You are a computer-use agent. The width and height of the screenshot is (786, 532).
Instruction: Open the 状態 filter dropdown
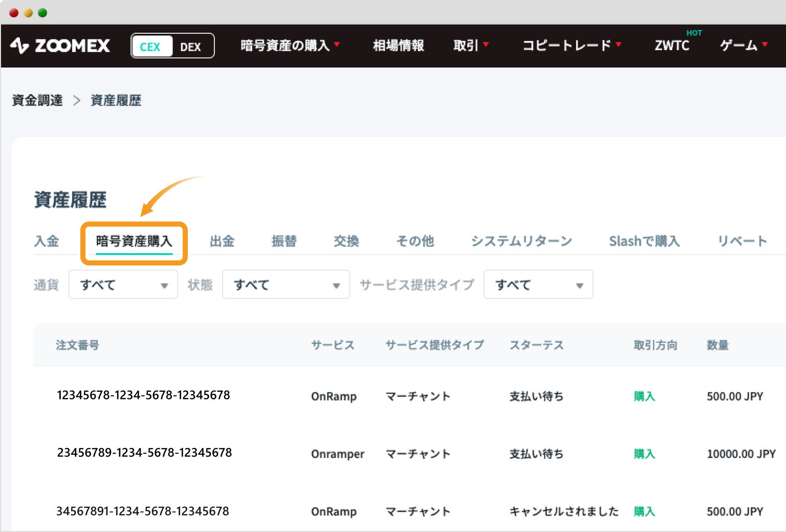286,284
